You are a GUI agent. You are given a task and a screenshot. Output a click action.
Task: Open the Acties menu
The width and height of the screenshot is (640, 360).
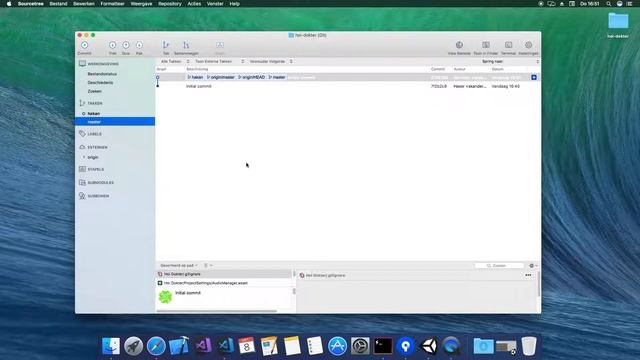[x=194, y=4]
